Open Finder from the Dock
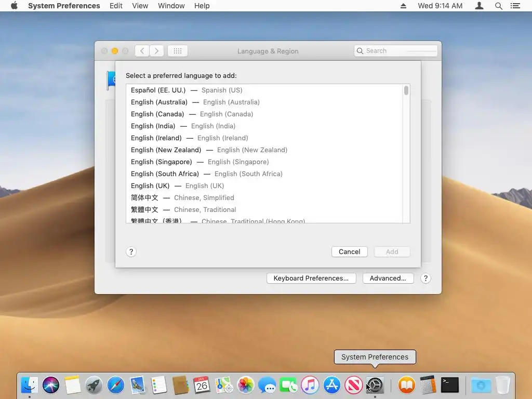Screen dimensions: 532x399 point(30,385)
